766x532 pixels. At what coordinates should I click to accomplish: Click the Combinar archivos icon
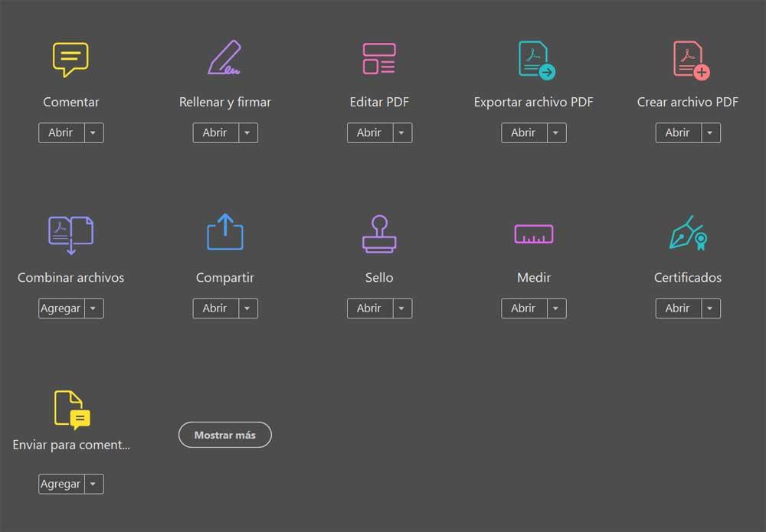[70, 235]
